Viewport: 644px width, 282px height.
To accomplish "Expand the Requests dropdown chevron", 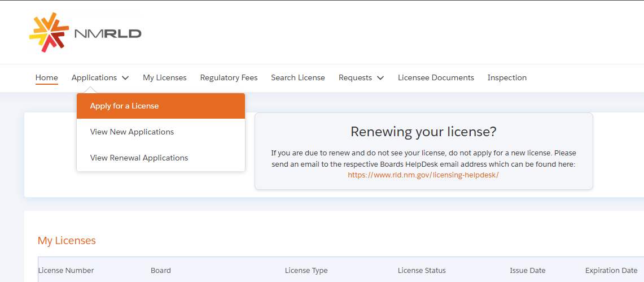I will pos(380,78).
